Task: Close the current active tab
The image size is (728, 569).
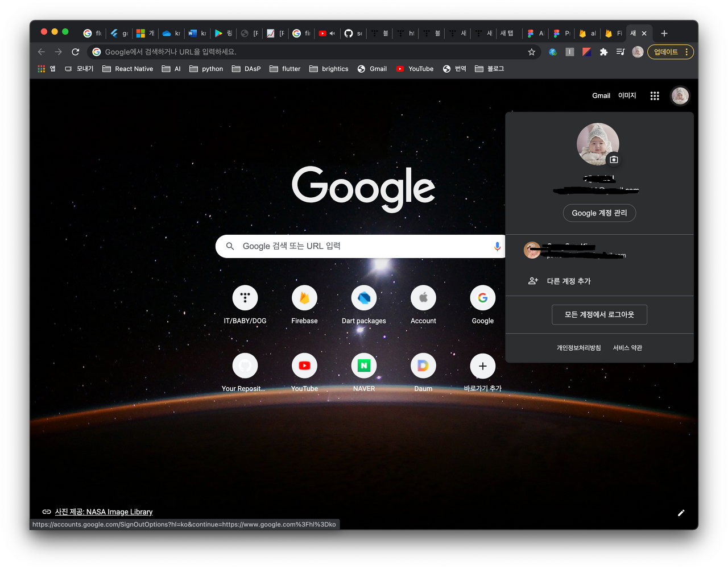Action: 644,34
